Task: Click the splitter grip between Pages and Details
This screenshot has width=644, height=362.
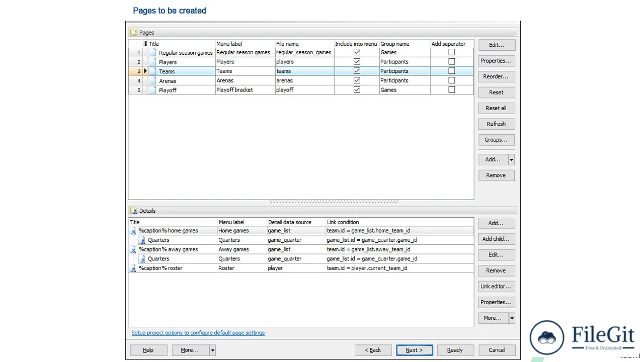Action: pyautogui.click(x=334, y=202)
